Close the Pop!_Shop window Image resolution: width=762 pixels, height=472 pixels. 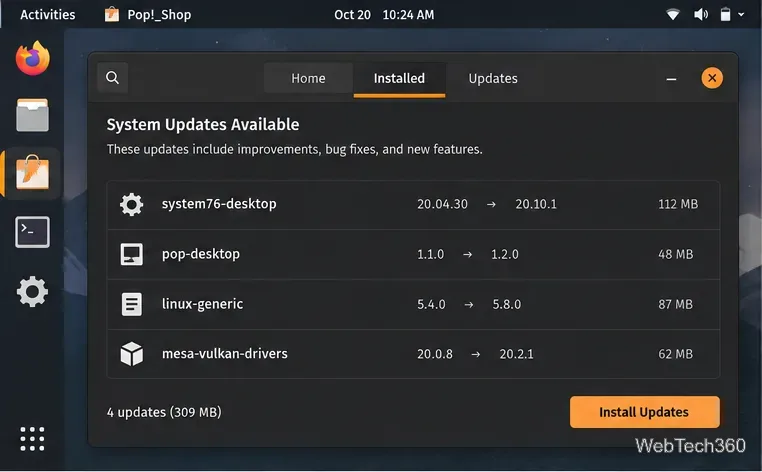[712, 78]
